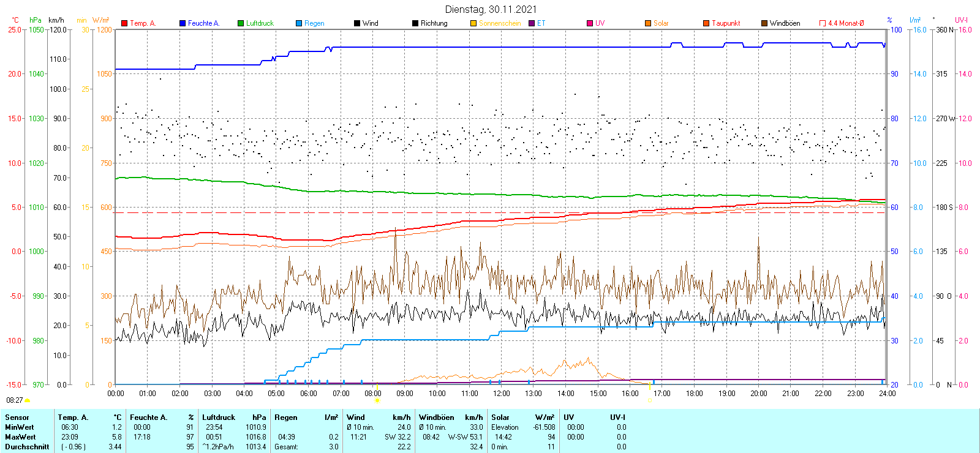Click the Sensor header in the table
Viewport: 980px width, 453px height.
coord(17,417)
